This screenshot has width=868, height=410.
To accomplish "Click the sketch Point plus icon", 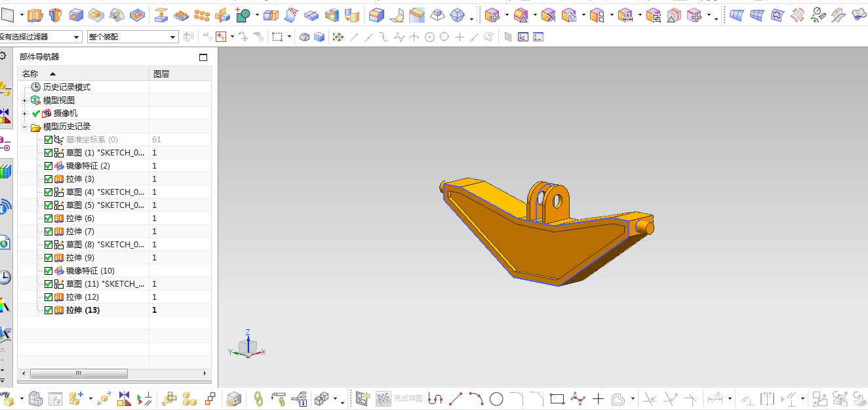I will pyautogui.click(x=598, y=398).
